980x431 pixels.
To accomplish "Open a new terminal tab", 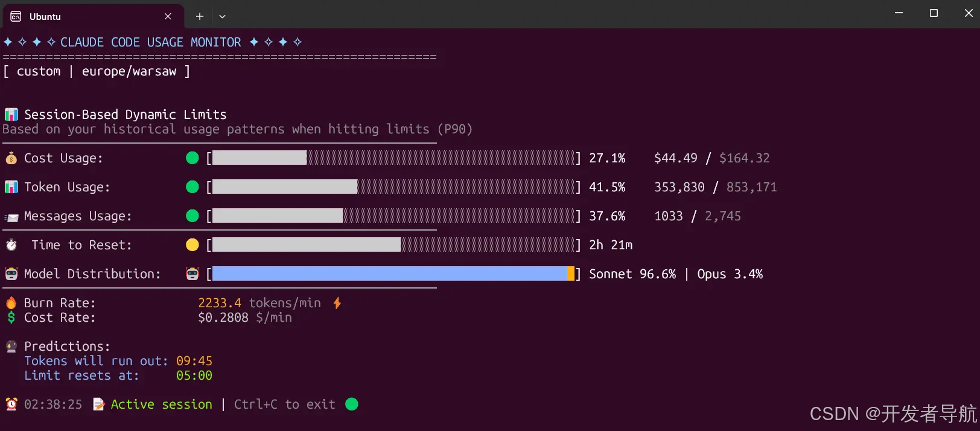I will tap(200, 16).
